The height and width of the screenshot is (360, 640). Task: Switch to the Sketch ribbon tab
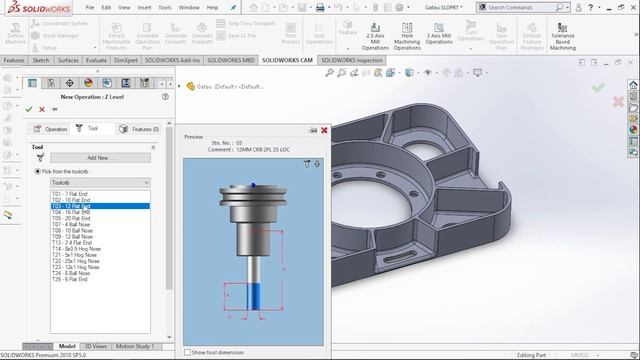pyautogui.click(x=41, y=60)
